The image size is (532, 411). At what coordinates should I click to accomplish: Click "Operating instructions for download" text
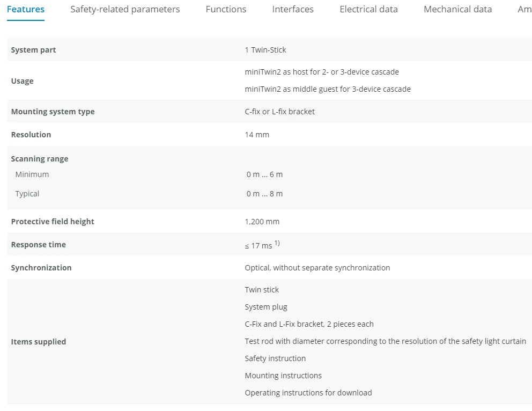pyautogui.click(x=308, y=393)
